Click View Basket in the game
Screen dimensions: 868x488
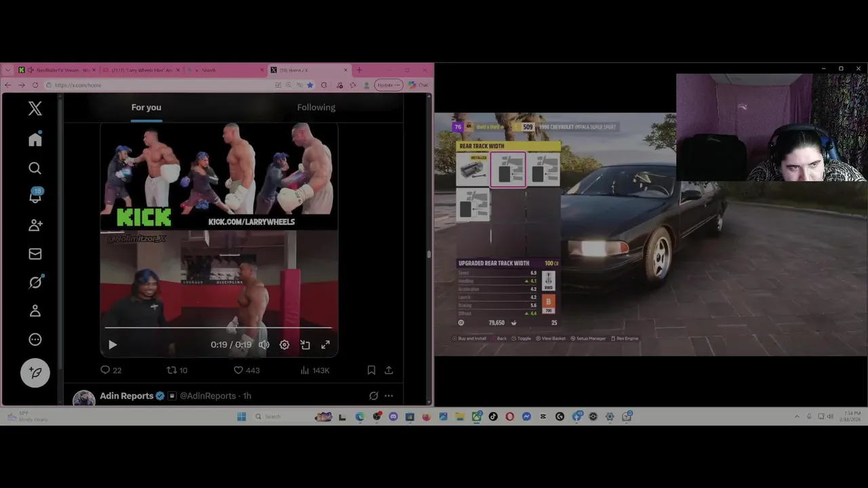[551, 338]
